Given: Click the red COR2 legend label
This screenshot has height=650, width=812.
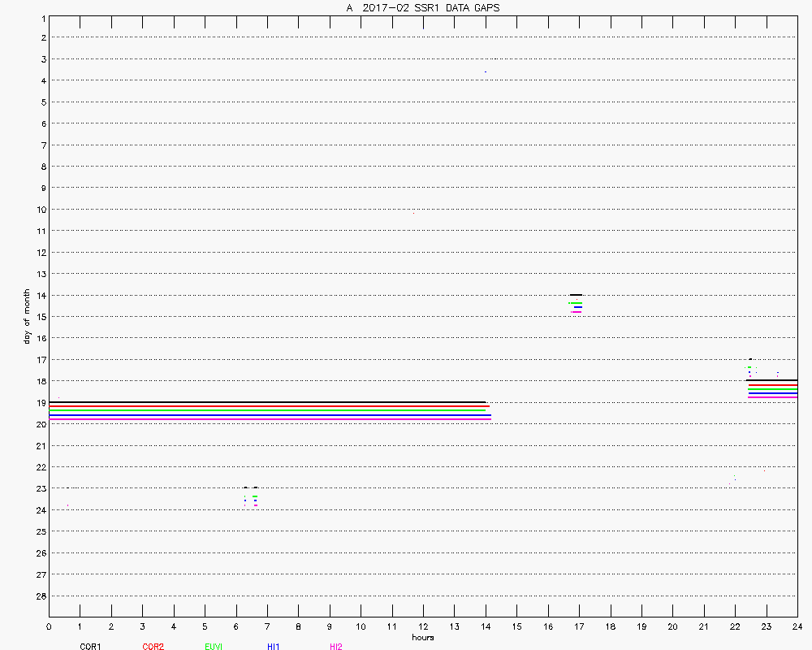Looking at the screenshot, I should coord(153,647).
